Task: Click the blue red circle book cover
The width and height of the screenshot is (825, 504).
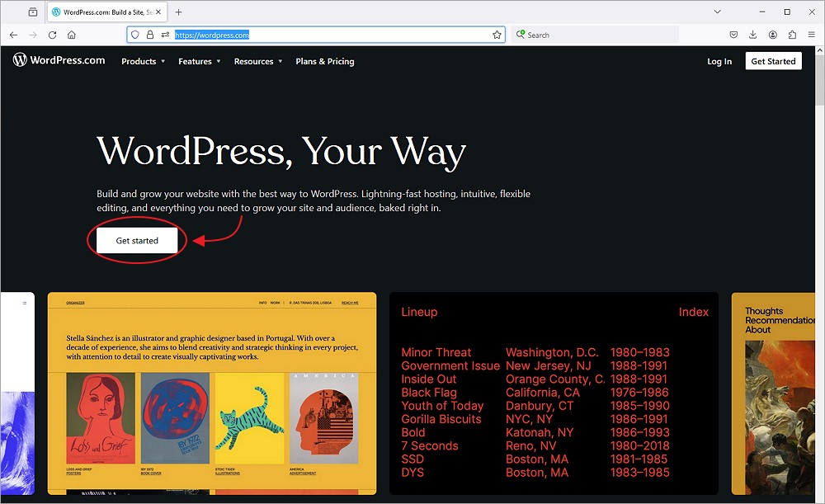Action: tap(175, 418)
